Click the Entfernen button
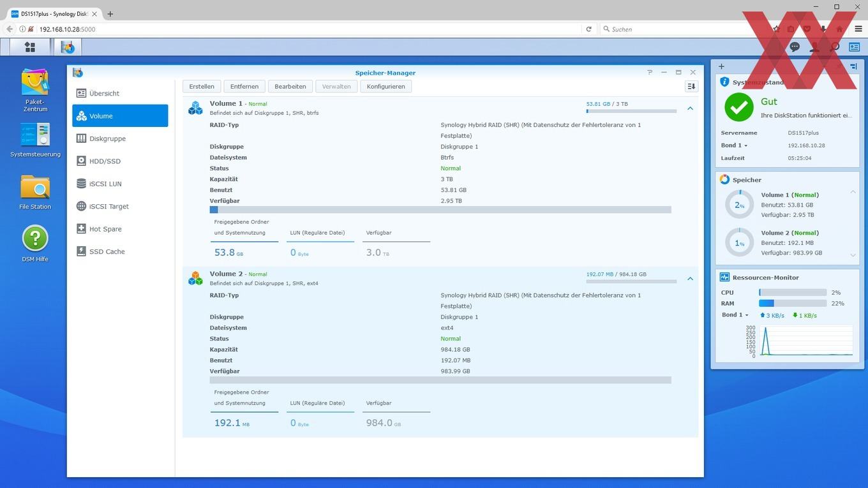Viewport: 868px width, 488px height. pos(244,86)
